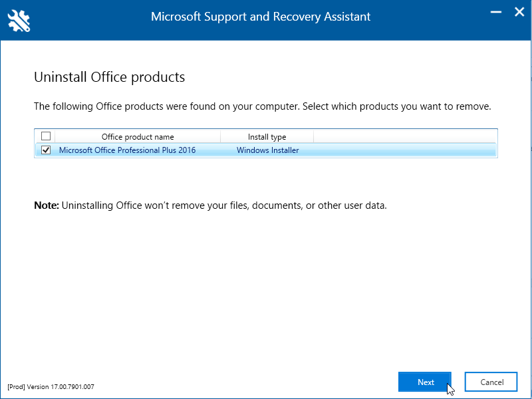Click the Windows Installer cell
Viewport: 532px width, 399px height.
(x=268, y=150)
